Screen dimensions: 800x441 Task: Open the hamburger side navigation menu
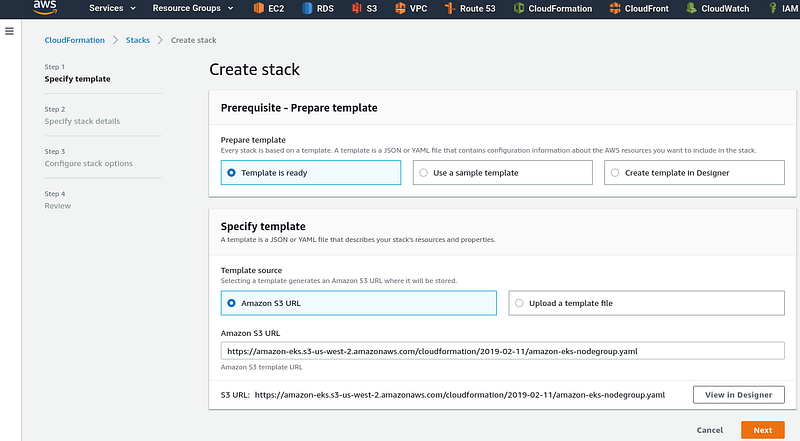click(9, 32)
